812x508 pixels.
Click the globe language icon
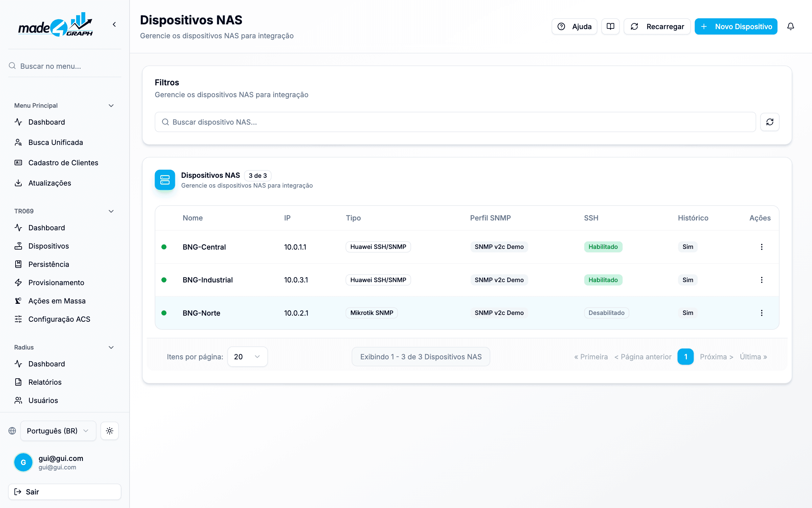click(x=12, y=431)
